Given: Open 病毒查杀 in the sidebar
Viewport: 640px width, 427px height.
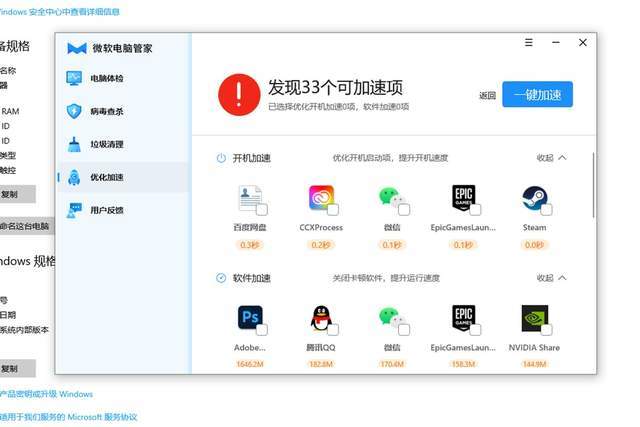Looking at the screenshot, I should tap(124, 111).
